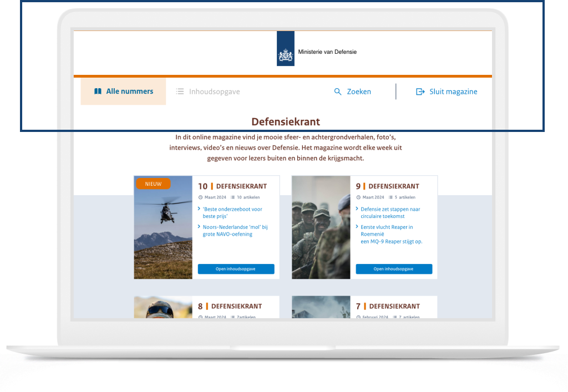This screenshot has width=568, height=392.
Task: Click Open inhoudsopgave button for issue 9
Action: (394, 269)
